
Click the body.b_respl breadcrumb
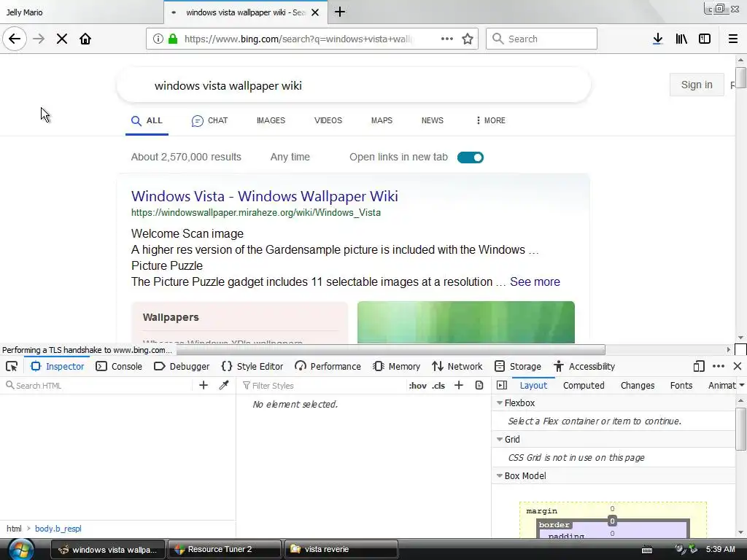point(58,529)
